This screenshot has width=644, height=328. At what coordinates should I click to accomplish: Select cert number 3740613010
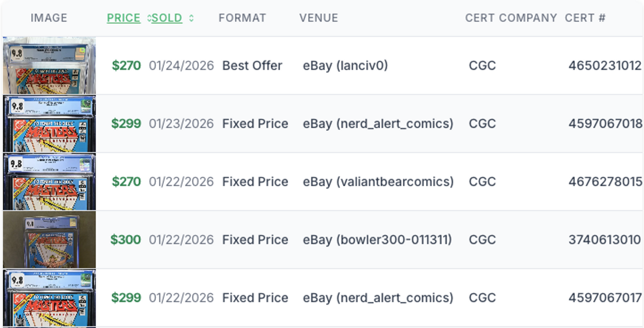point(605,239)
